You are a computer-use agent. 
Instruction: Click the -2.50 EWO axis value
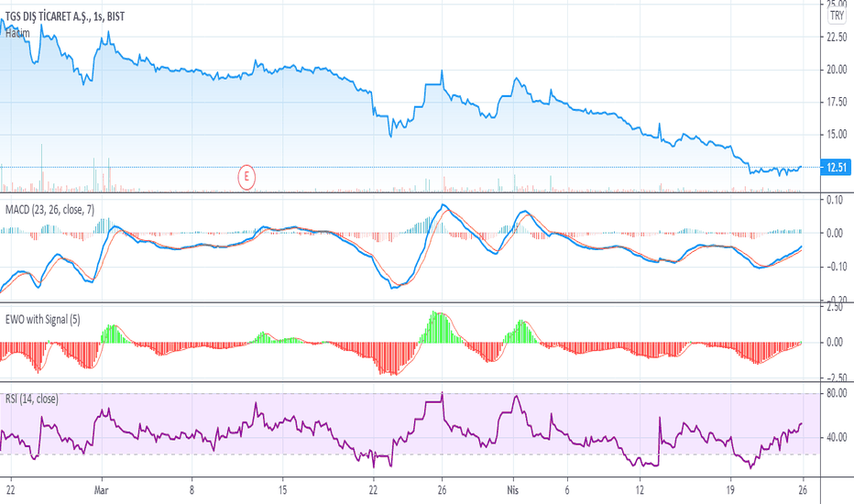coord(834,378)
